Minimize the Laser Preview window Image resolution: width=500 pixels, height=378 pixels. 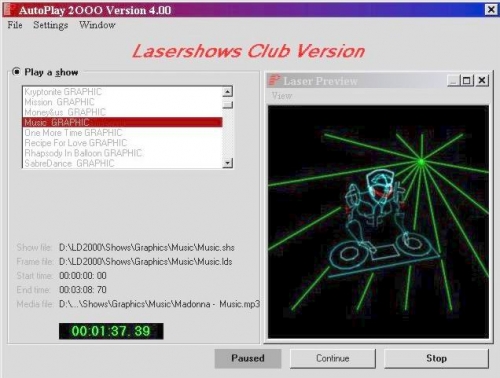pyautogui.click(x=453, y=80)
